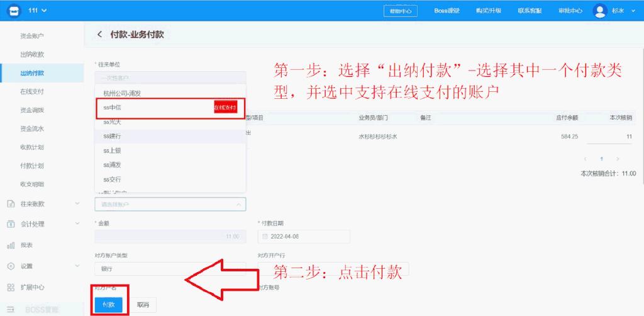Click the 对方开户行 input field
The height and width of the screenshot is (316, 644).
[333, 269]
